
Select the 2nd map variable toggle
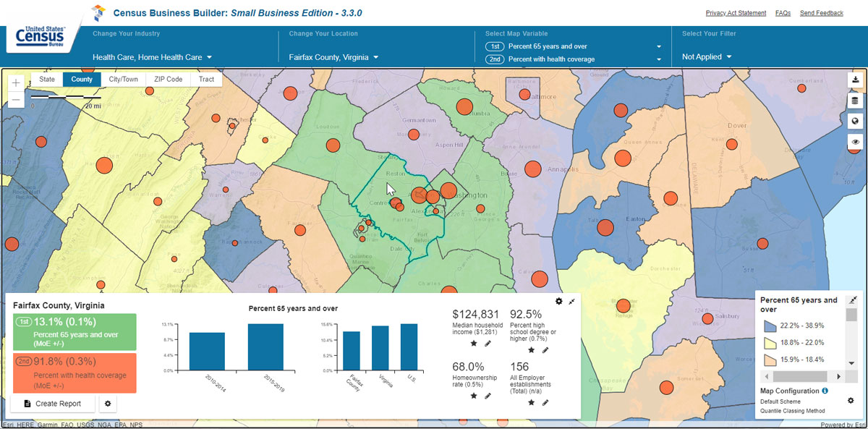pyautogui.click(x=495, y=59)
